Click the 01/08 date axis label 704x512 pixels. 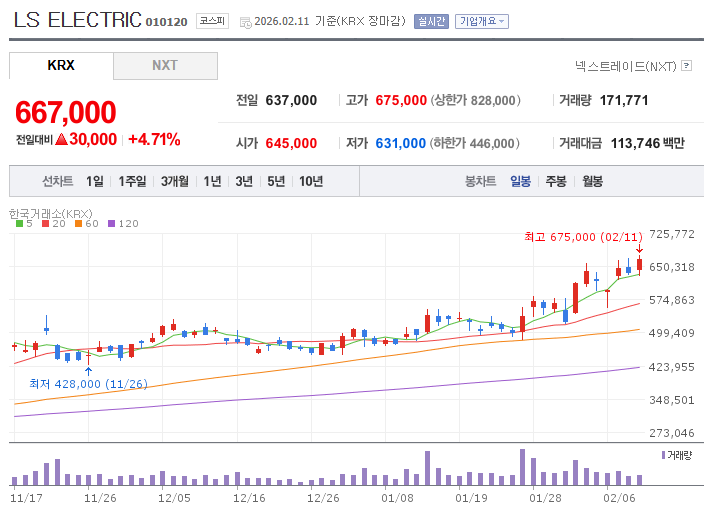(x=397, y=498)
